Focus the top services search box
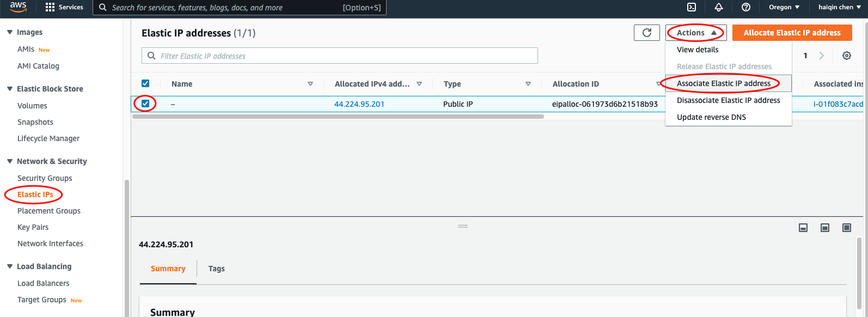 pyautogui.click(x=240, y=8)
